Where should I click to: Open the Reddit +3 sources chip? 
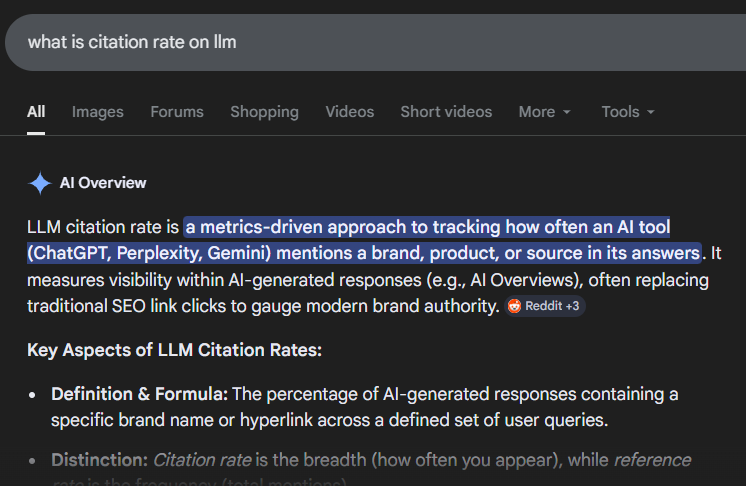tap(544, 306)
